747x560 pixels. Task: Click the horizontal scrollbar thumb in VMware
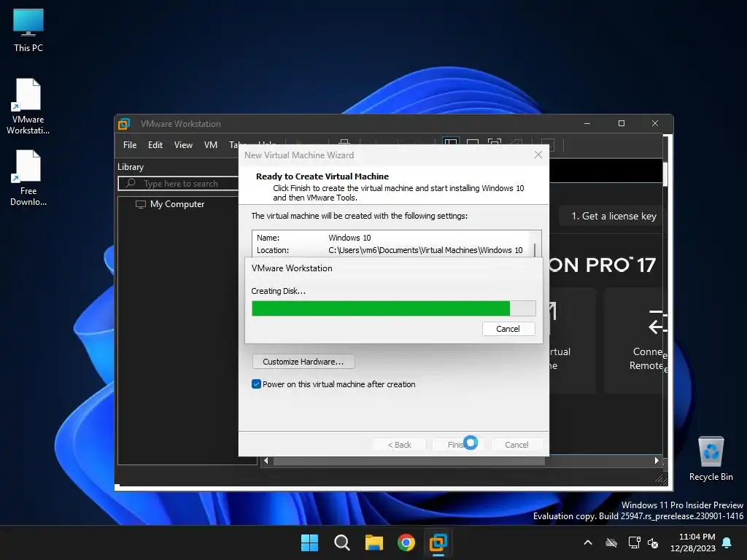point(409,461)
